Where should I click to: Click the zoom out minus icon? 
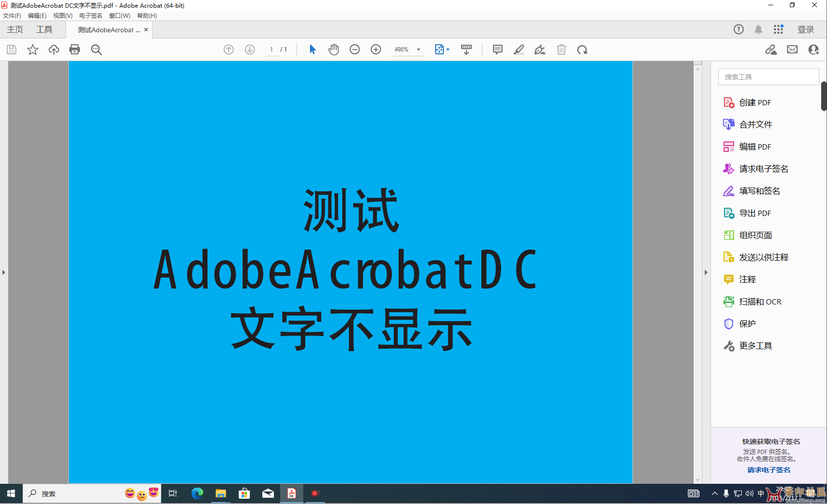click(355, 50)
